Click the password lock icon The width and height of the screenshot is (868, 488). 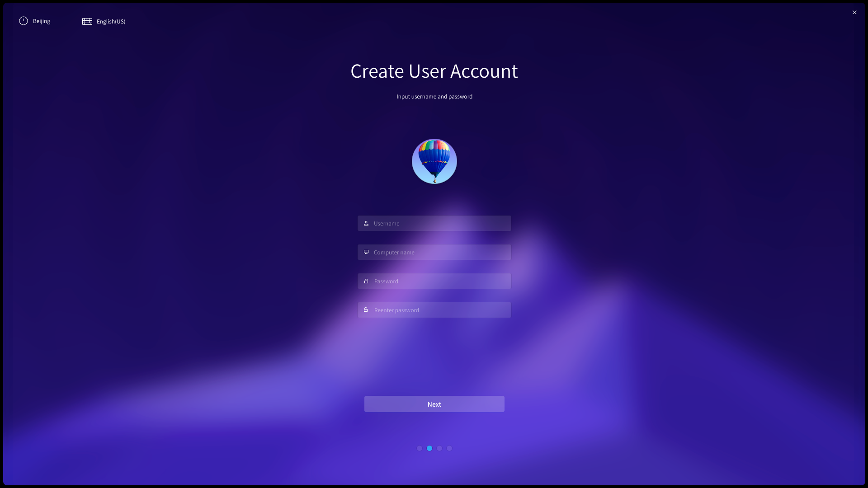pos(366,281)
